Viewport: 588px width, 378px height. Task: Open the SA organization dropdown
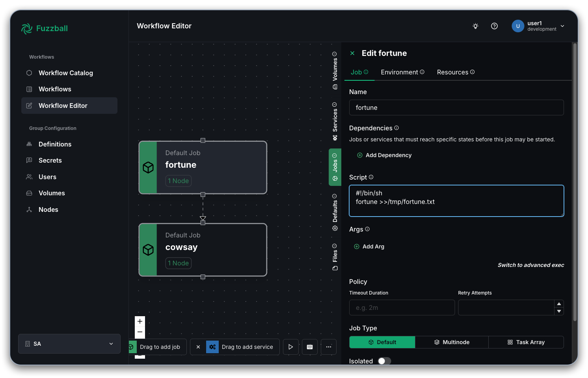point(69,344)
